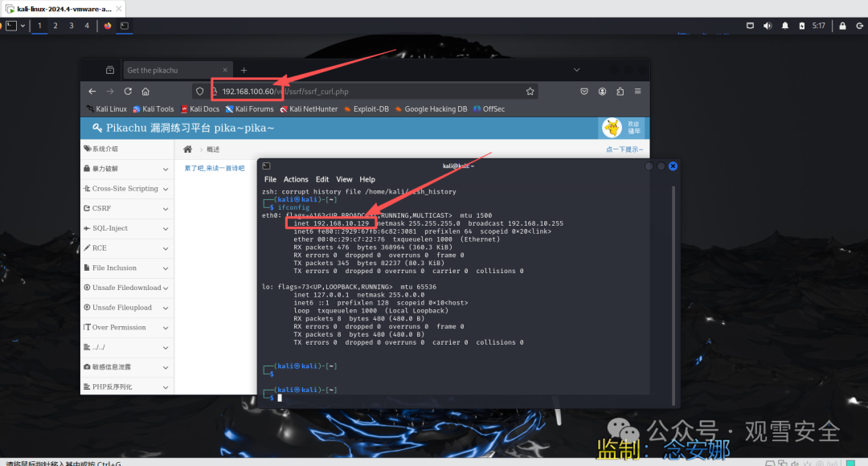Viewport: 868px width, 466px height.
Task: Open the notifications bell
Action: click(785, 26)
